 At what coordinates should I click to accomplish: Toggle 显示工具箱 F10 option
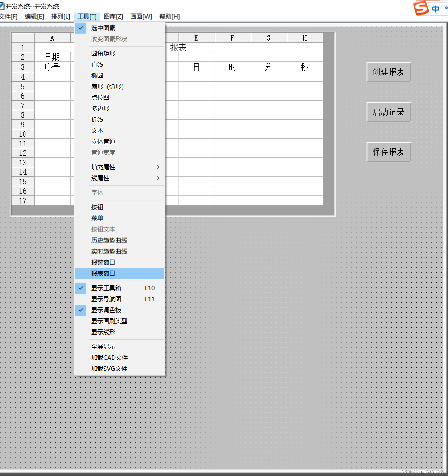120,288
